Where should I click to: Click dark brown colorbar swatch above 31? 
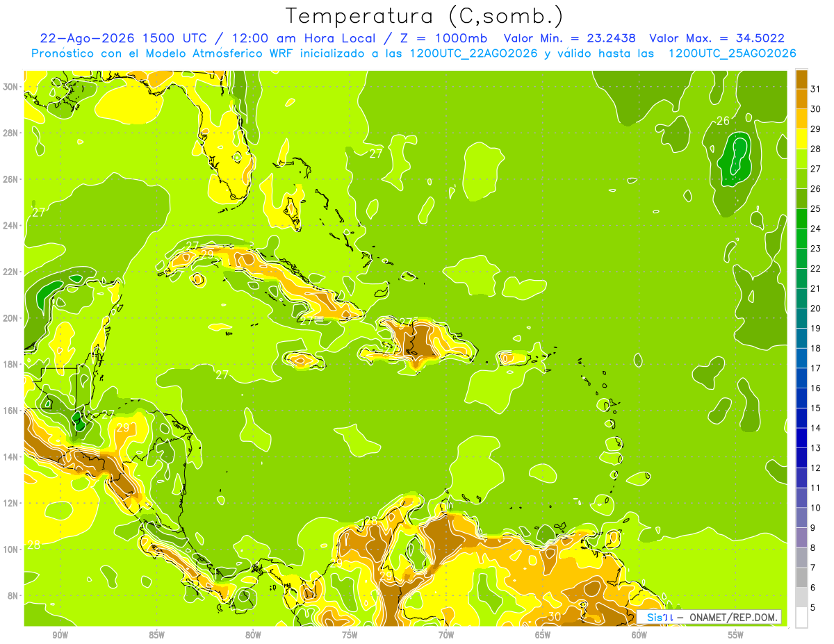click(801, 79)
